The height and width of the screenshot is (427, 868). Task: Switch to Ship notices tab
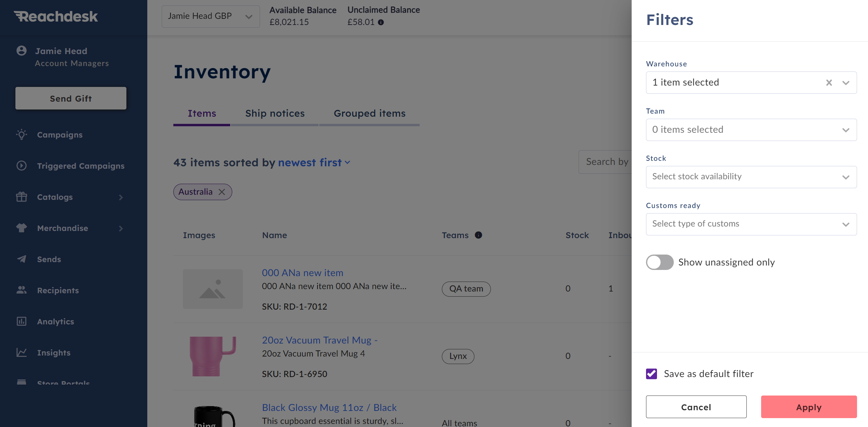point(275,113)
